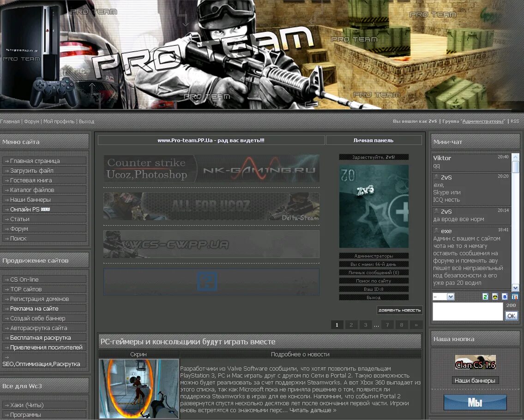Open Главная in the top navigation
524x420 pixels.
click(x=10, y=122)
